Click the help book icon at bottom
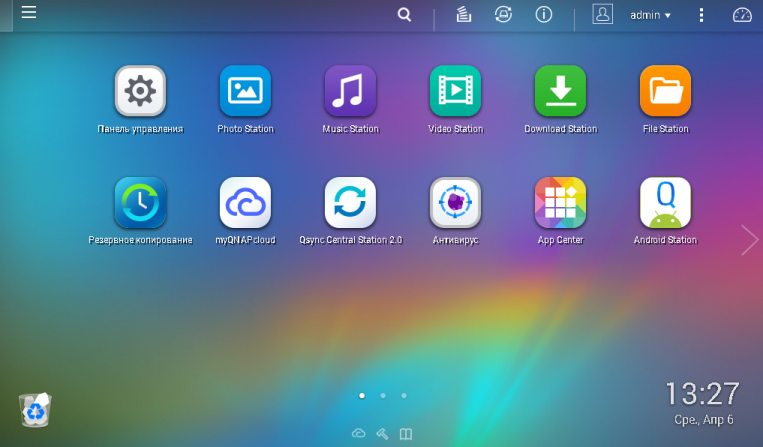Viewport: 763px width, 447px height. pyautogui.click(x=406, y=434)
